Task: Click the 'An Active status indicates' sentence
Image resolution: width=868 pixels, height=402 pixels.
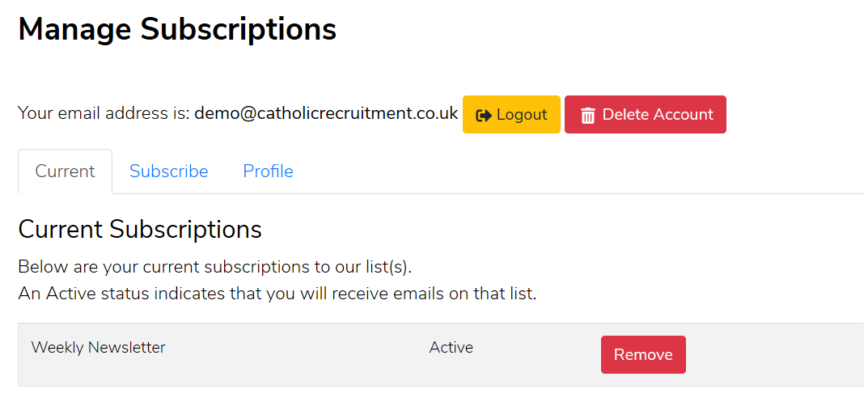Action: pos(277,294)
